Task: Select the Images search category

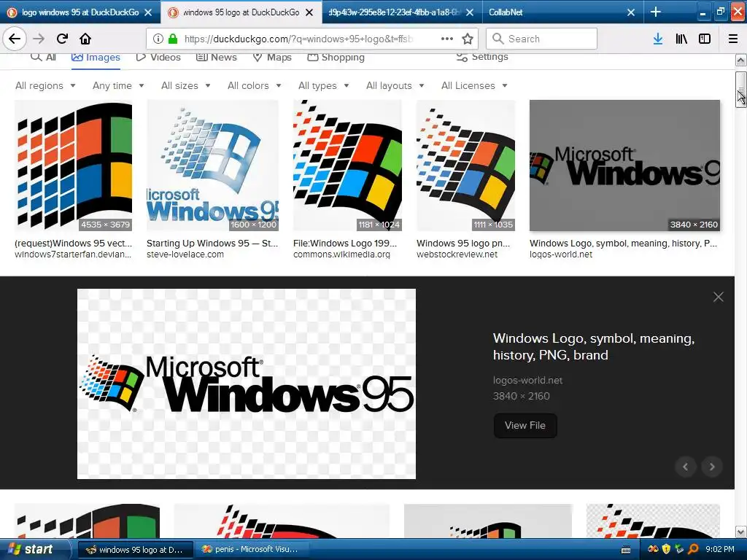Action: click(96, 57)
